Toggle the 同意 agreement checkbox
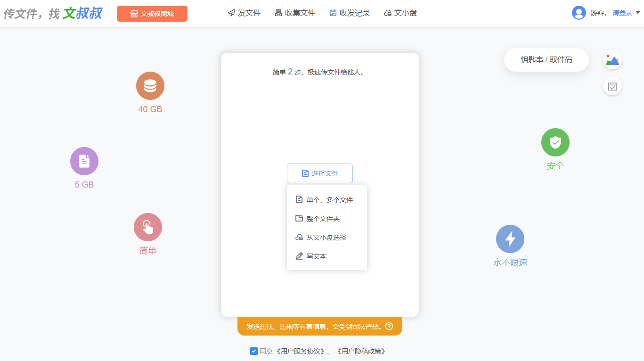This screenshot has height=361, width=644. tap(254, 351)
